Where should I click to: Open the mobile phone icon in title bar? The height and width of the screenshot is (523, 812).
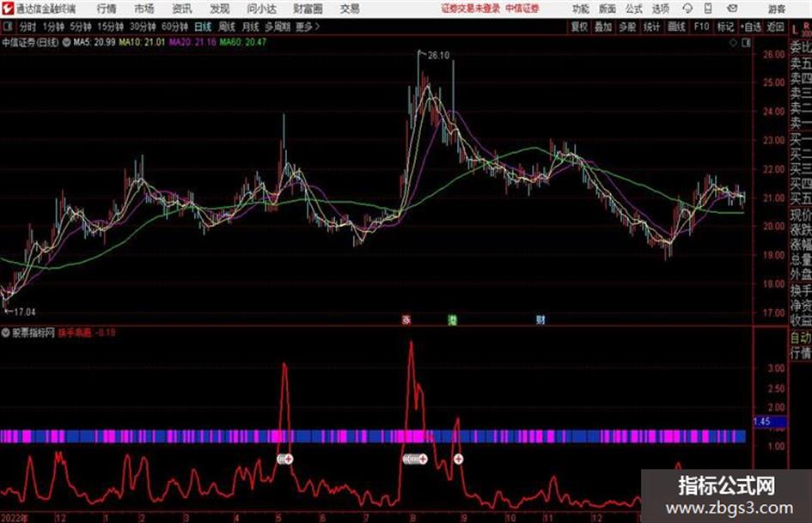point(708,9)
